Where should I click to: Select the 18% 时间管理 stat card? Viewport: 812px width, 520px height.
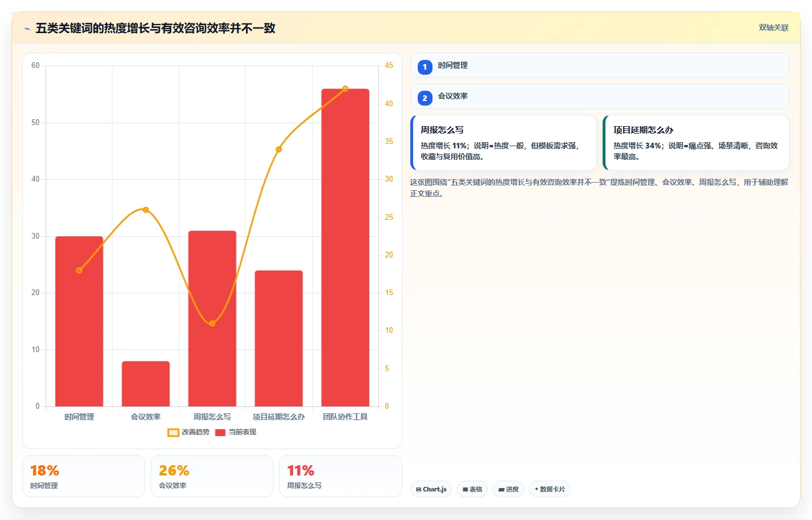tap(83, 476)
